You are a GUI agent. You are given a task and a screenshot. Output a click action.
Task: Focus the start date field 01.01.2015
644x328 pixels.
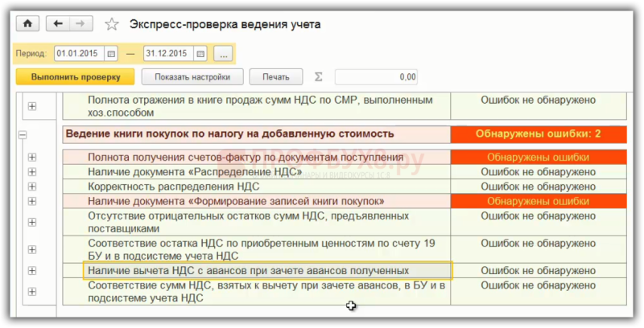pyautogui.click(x=79, y=54)
